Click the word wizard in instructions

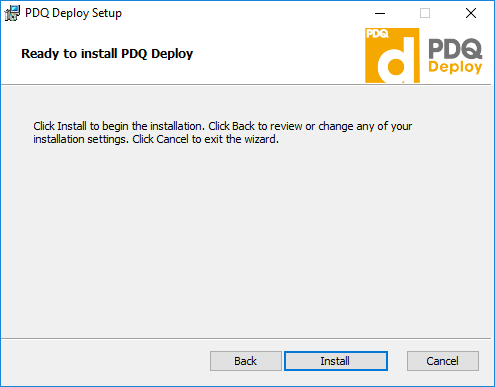tap(261, 139)
